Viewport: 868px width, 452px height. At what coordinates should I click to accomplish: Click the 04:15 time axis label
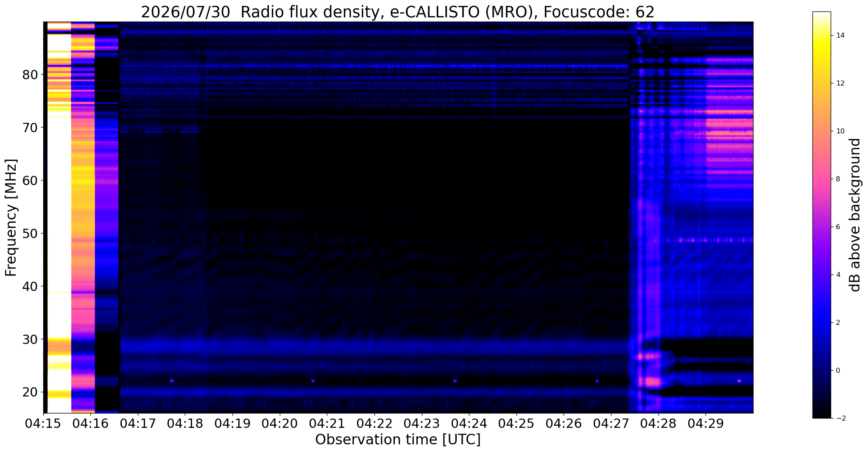(x=43, y=424)
